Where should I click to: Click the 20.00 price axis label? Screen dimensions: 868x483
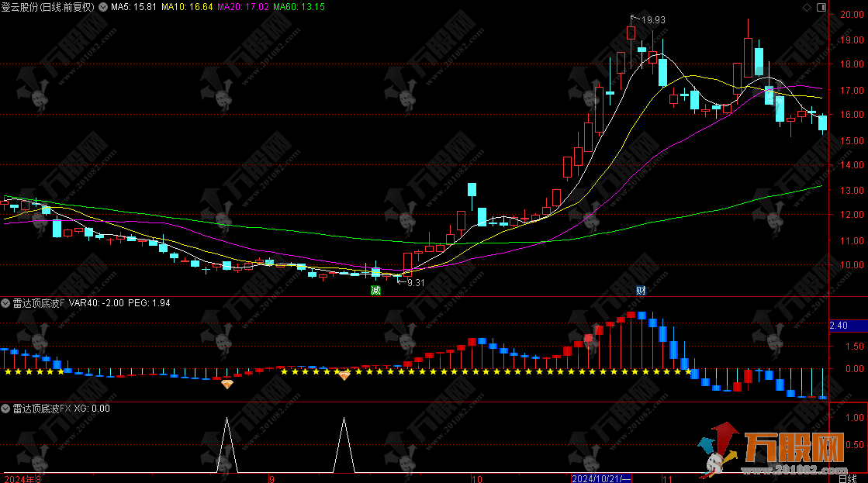tap(852, 15)
